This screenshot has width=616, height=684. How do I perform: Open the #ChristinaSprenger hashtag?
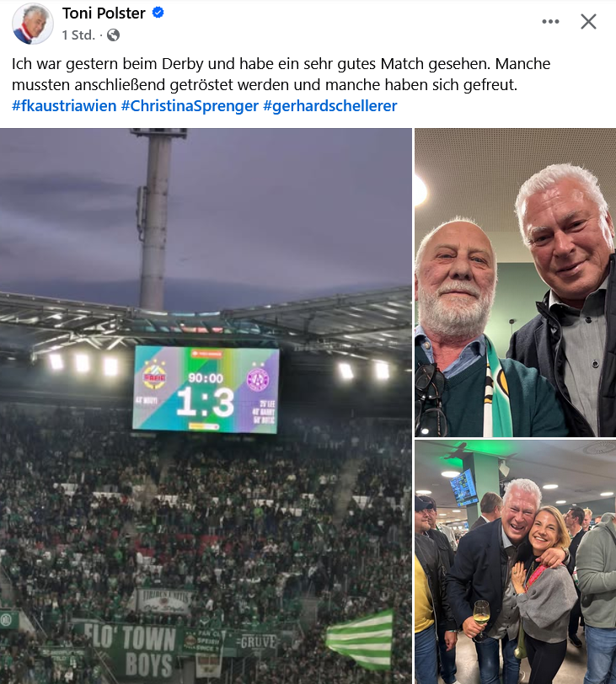tap(190, 106)
